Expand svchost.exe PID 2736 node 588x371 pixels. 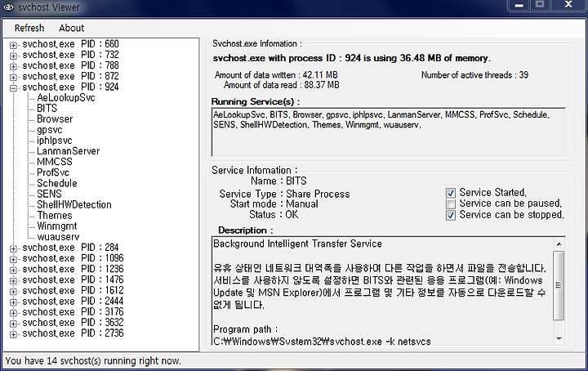pyautogui.click(x=14, y=334)
